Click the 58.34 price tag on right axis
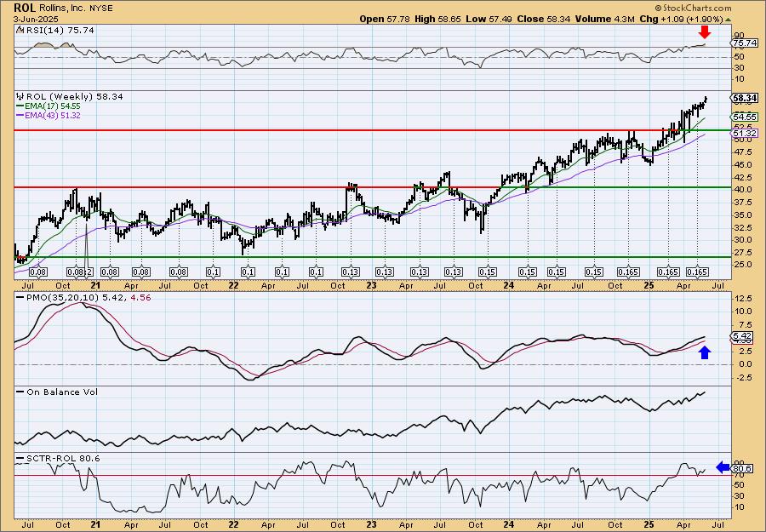The width and height of the screenshot is (766, 532). pos(745,98)
